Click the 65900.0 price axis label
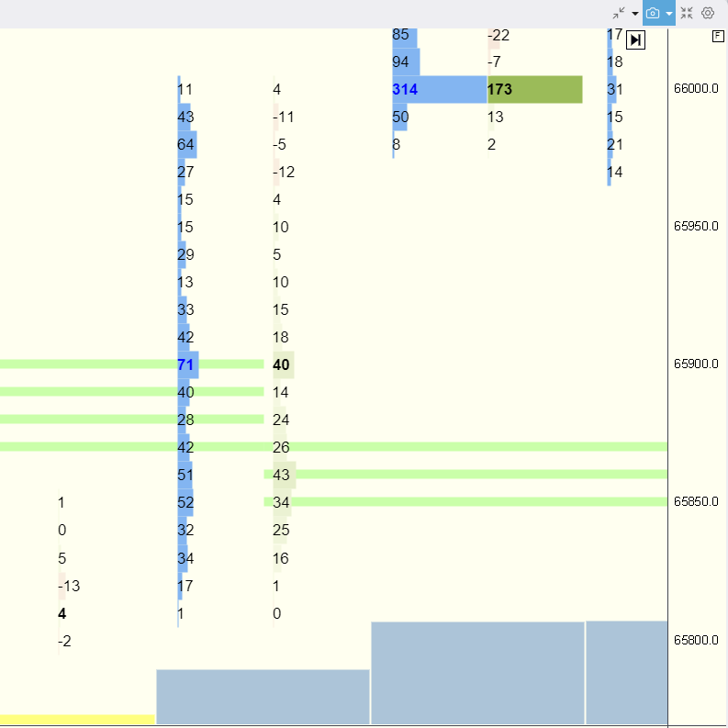This screenshot has height=728, width=728. click(696, 364)
